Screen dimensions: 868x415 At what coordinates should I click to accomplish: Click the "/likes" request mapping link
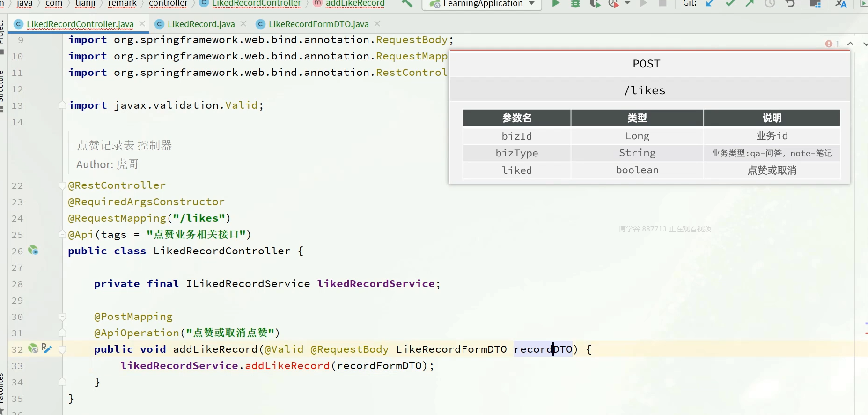tap(199, 218)
